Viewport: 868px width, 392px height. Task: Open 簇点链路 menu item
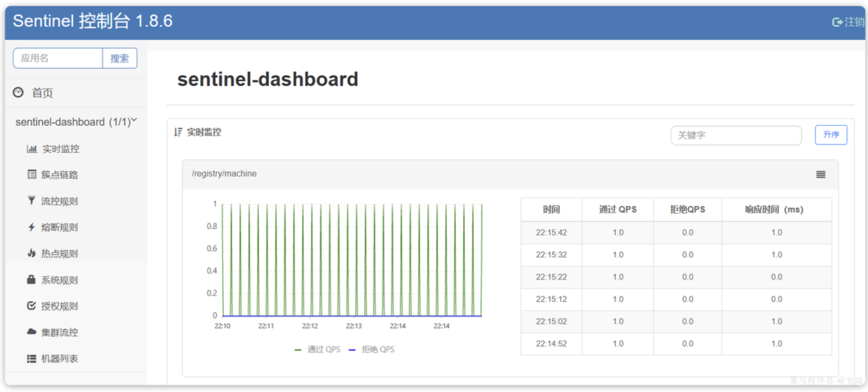(x=60, y=175)
